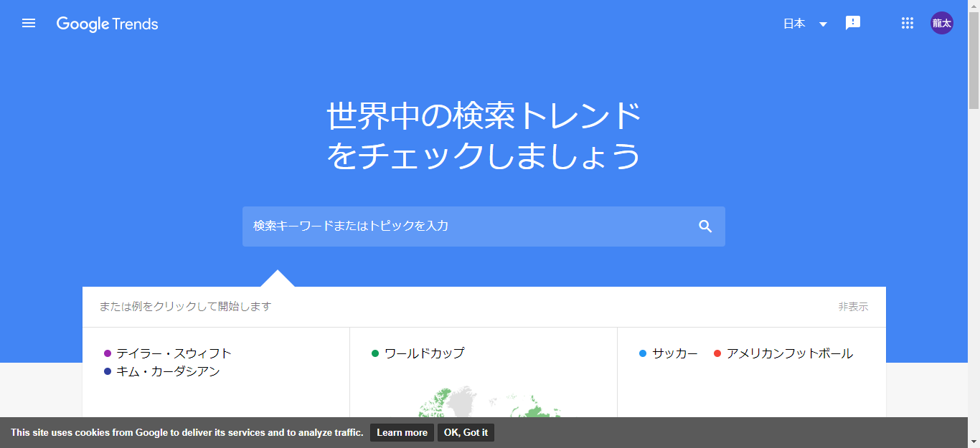Select the テイラー・スウィフト example
Screen dimensions: 980x448
click(174, 353)
